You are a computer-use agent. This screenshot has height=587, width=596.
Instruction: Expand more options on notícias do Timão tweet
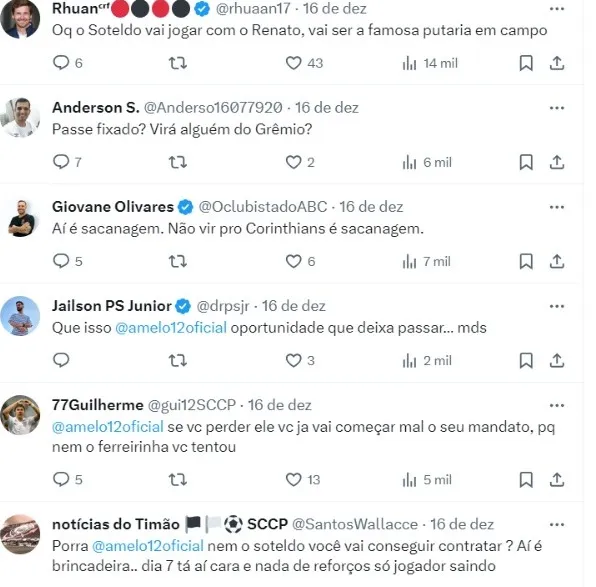point(557,525)
